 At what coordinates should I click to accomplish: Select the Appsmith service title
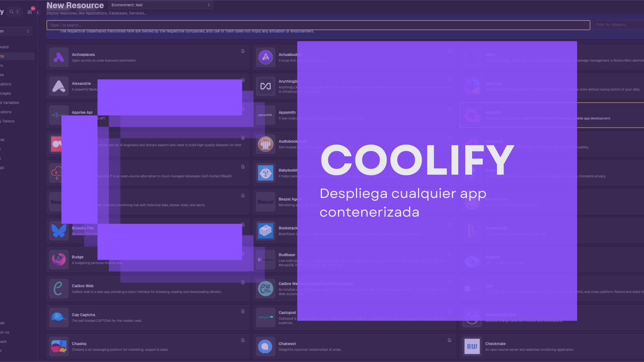tap(287, 112)
